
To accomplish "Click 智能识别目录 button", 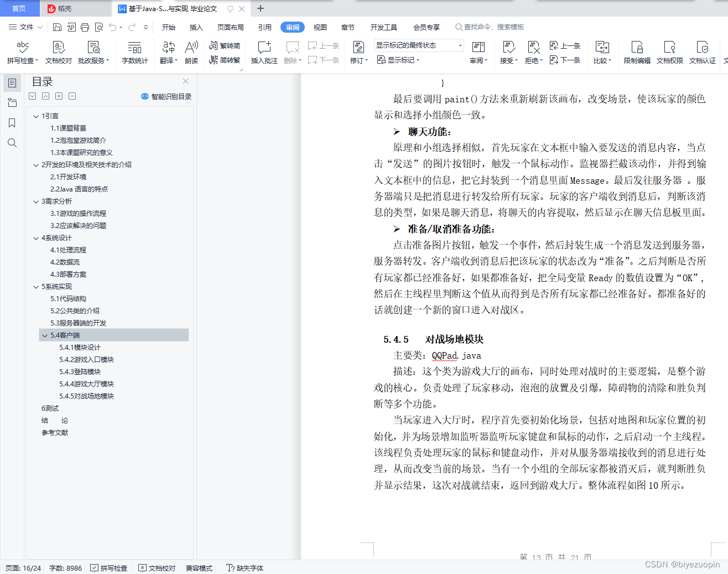I will point(166,96).
